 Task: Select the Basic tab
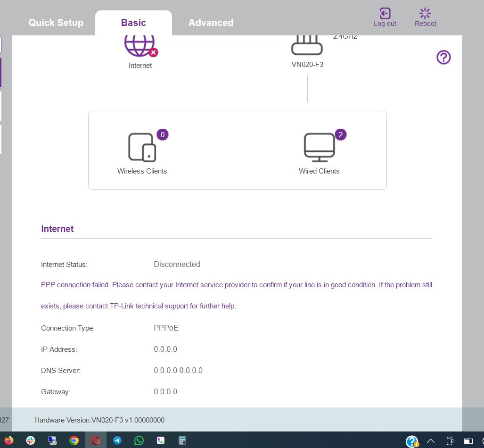133,23
